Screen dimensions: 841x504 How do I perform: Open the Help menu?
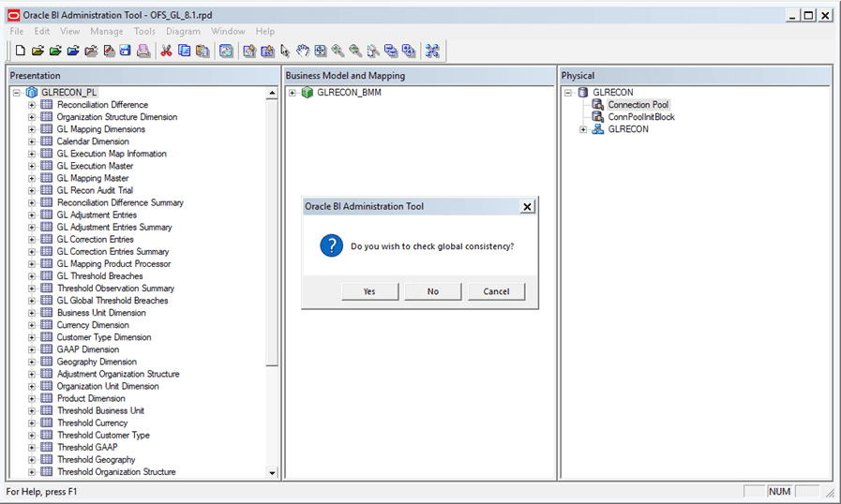(265, 31)
